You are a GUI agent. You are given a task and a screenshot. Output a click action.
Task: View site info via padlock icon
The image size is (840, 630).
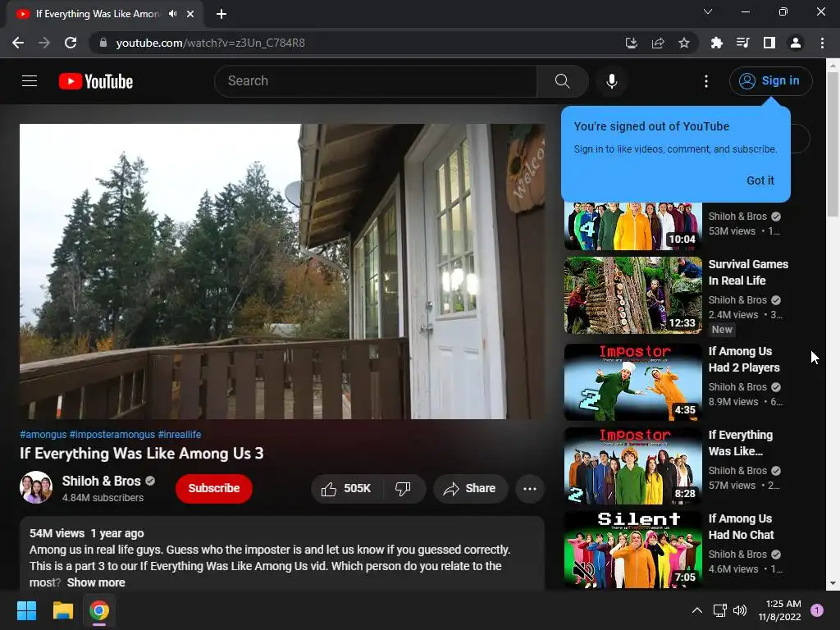pyautogui.click(x=103, y=43)
